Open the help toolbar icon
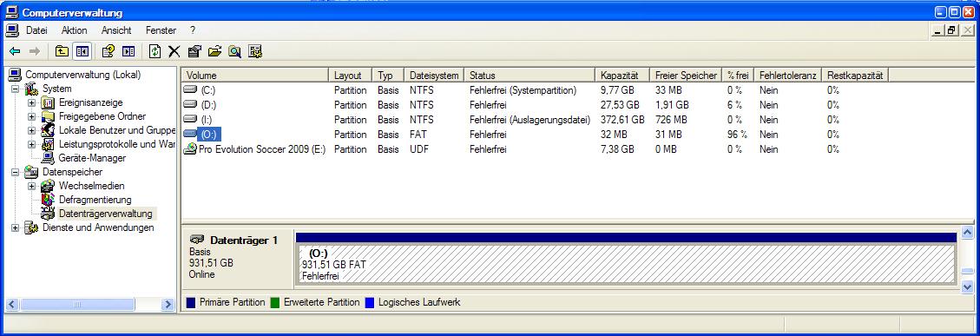This screenshot has height=336, width=980. tap(109, 51)
